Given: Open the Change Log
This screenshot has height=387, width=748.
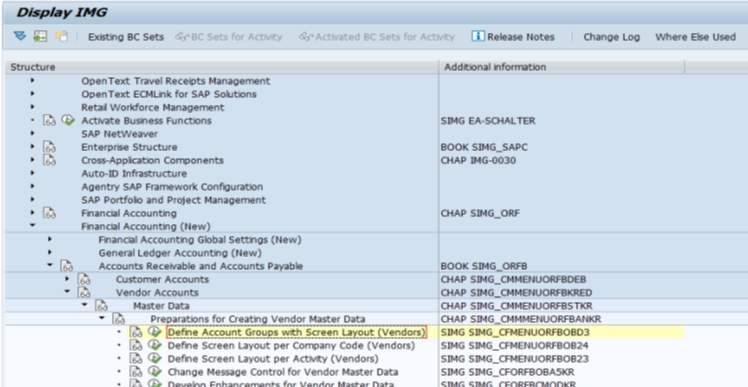Looking at the screenshot, I should click(612, 37).
